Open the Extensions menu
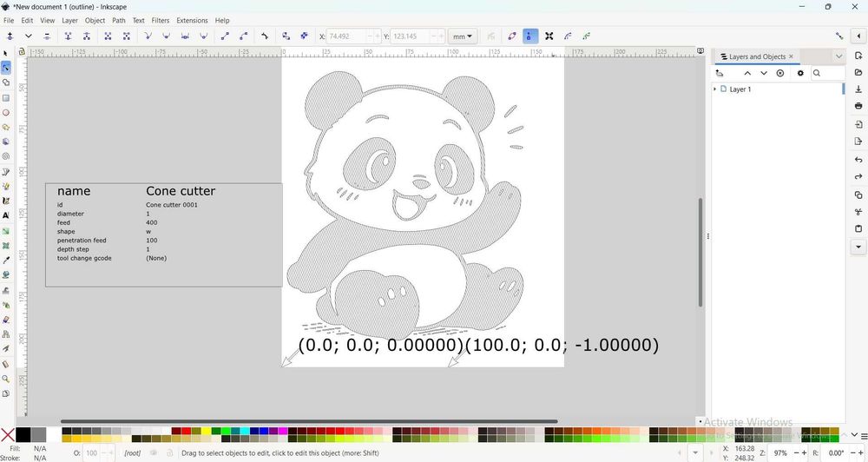The height and width of the screenshot is (462, 868). coord(192,21)
